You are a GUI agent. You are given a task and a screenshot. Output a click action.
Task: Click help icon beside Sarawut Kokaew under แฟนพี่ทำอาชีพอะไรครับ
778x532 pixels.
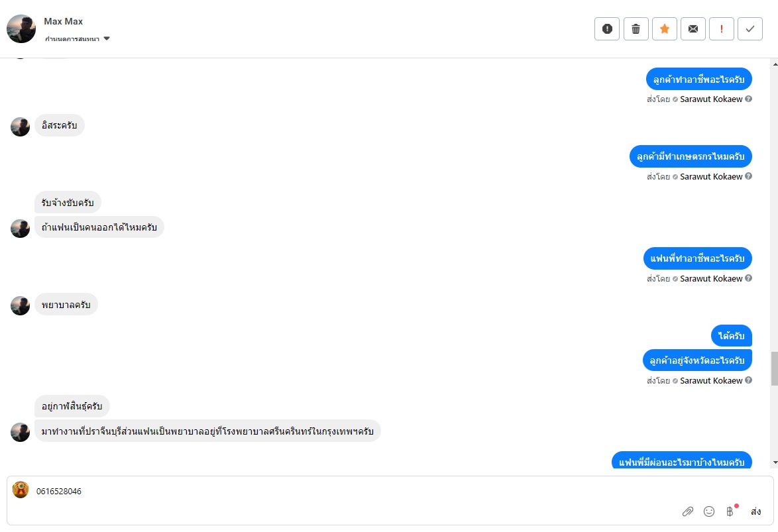[x=748, y=278]
